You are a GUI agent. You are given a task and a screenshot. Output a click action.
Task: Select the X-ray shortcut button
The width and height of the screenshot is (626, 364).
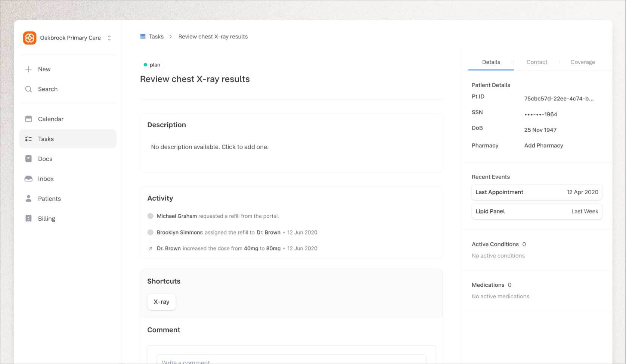pos(161,302)
